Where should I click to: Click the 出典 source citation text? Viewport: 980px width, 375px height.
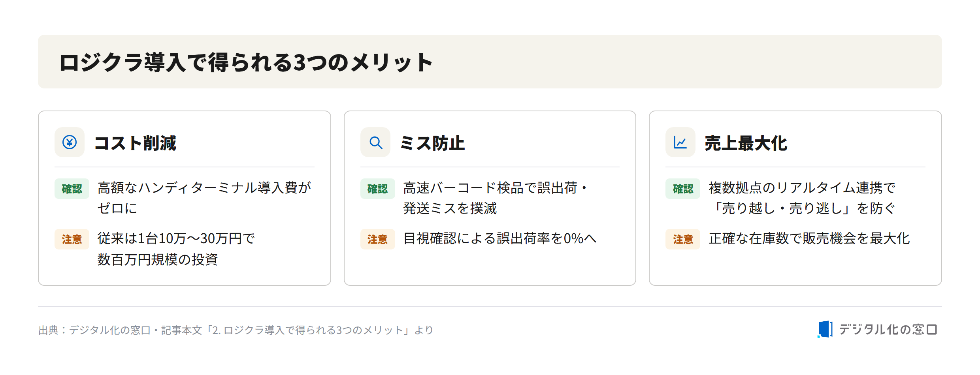[236, 330]
